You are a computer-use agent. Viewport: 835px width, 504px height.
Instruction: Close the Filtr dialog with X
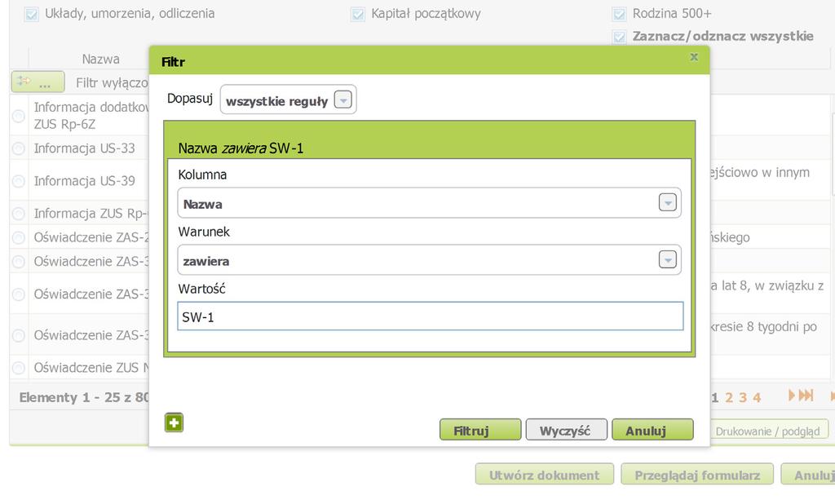(x=694, y=57)
